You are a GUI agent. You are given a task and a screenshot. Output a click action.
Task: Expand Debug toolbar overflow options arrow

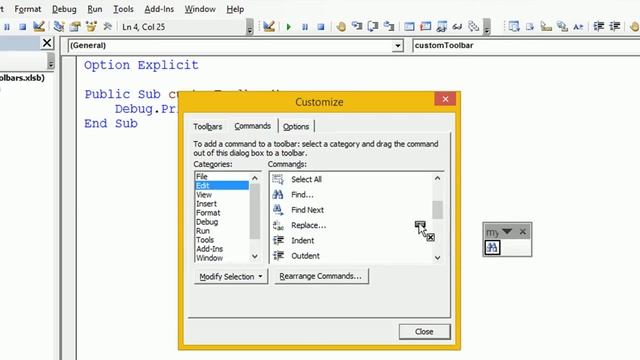487,28
